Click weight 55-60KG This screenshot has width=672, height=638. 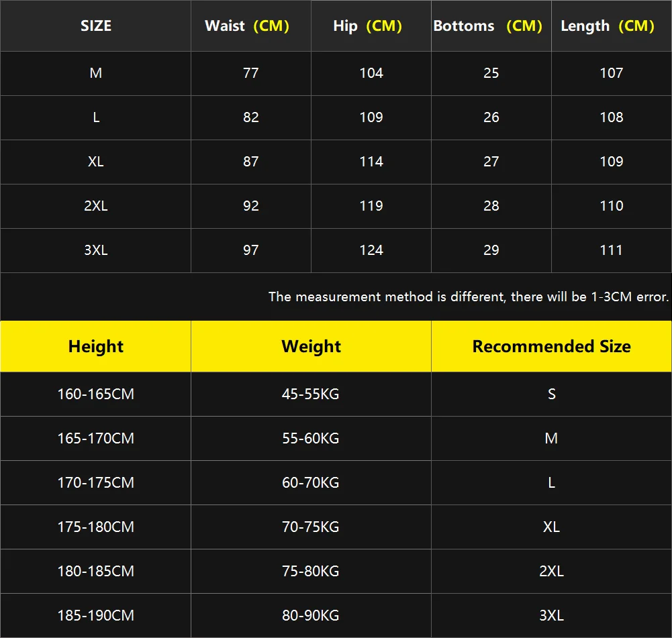(x=311, y=439)
